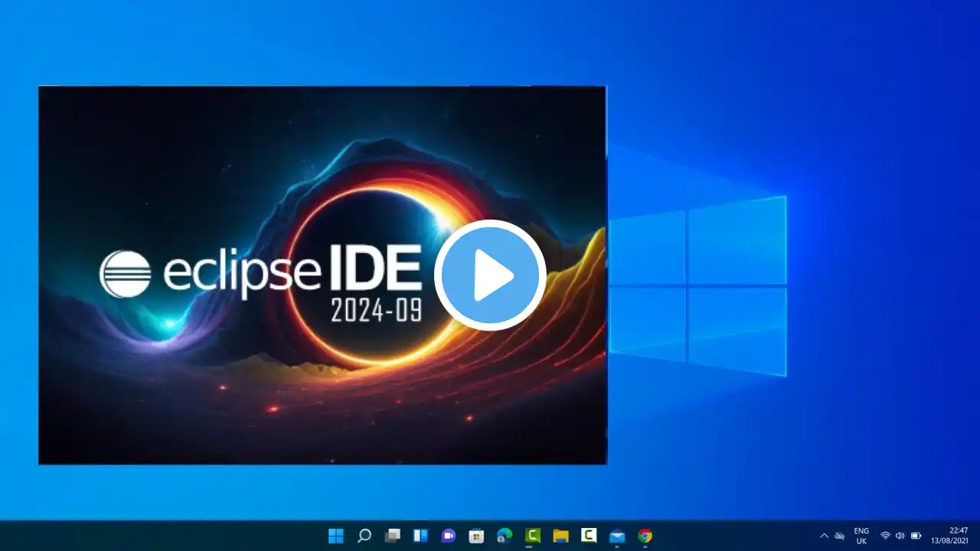Image resolution: width=980 pixels, height=551 pixels.
Task: Check the battery status icon
Action: (916, 536)
